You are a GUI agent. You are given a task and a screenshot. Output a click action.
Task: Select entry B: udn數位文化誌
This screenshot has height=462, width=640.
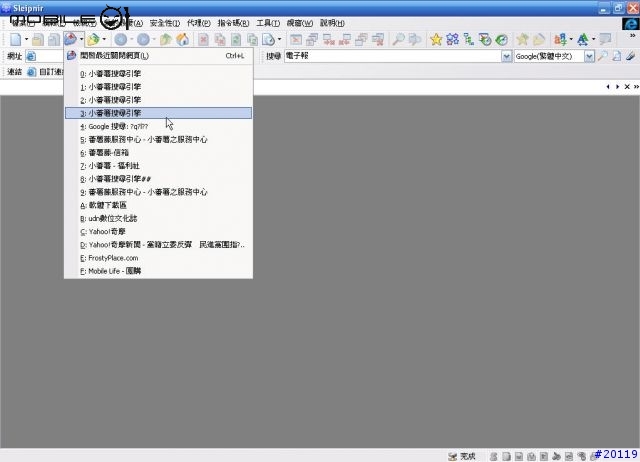158,218
